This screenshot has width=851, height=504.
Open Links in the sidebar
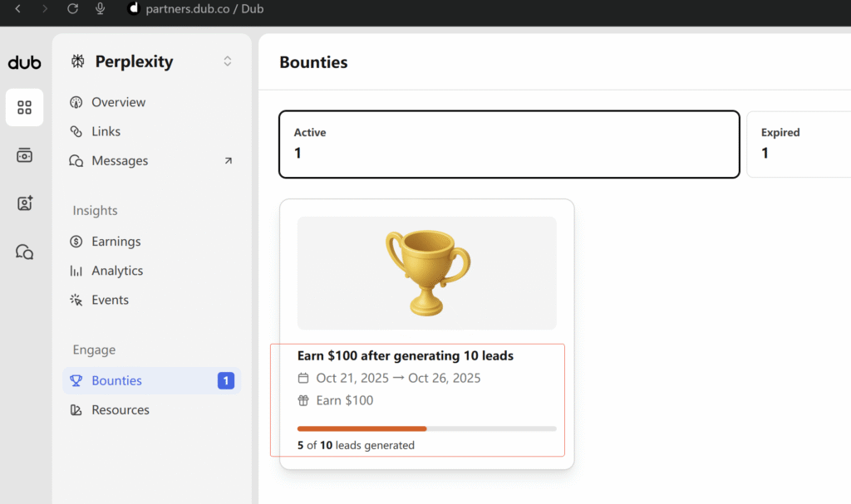point(106,131)
